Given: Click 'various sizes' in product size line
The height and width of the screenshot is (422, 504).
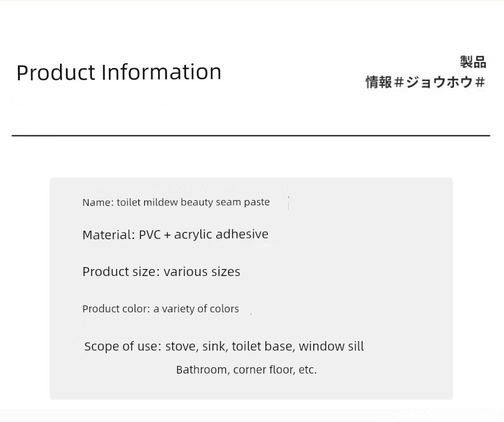Looking at the screenshot, I should click(202, 272).
